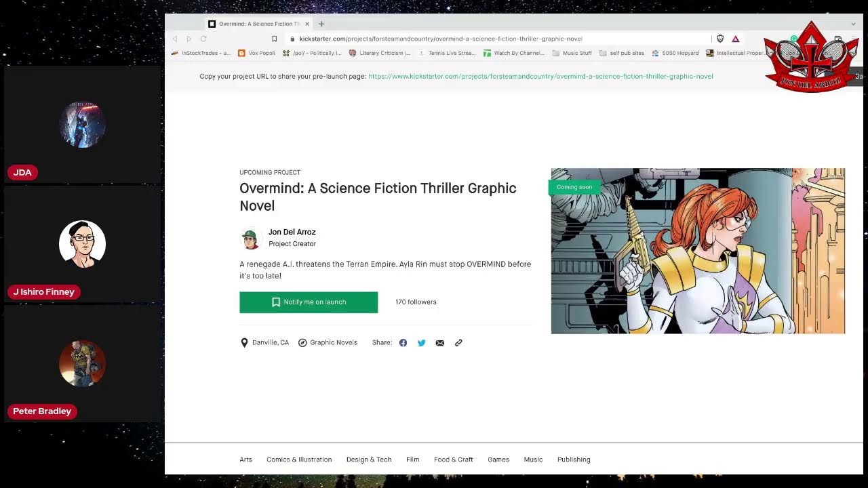This screenshot has width=868, height=488.
Task: Open the Publishing category in footer
Action: (x=574, y=460)
